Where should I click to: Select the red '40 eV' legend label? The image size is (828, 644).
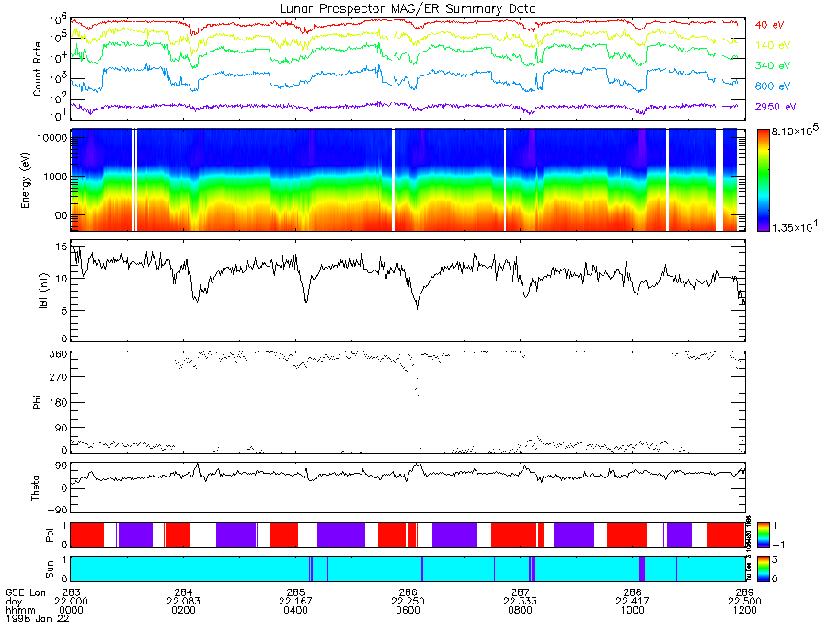point(769,25)
